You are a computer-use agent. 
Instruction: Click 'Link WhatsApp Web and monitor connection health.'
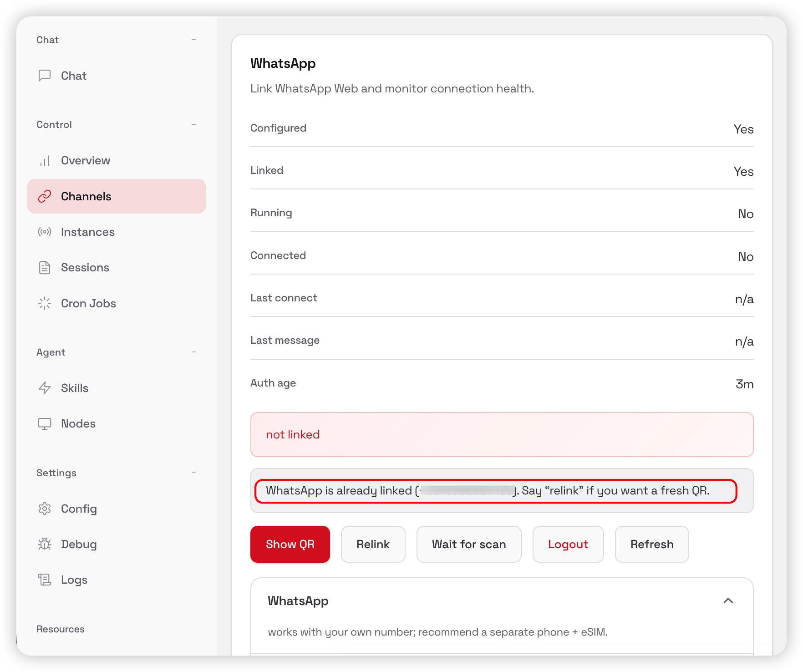(x=392, y=88)
